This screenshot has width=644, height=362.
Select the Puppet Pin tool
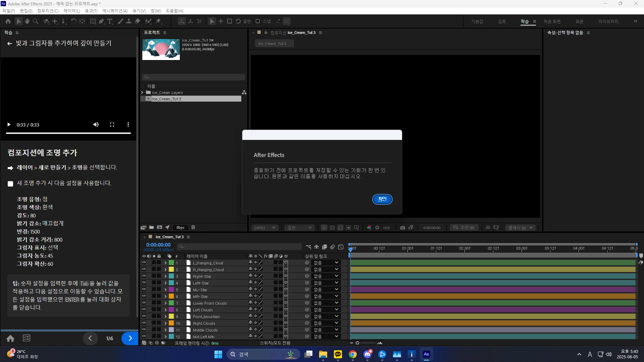tap(158, 21)
